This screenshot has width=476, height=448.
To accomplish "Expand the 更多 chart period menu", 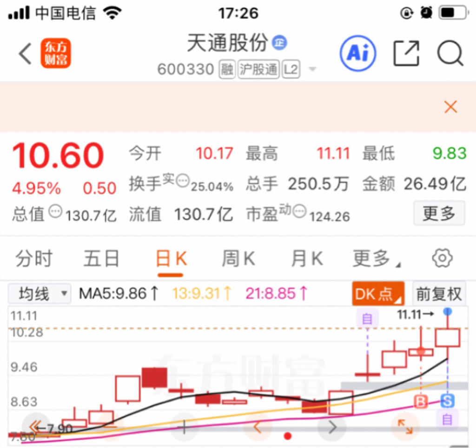I will [x=377, y=259].
